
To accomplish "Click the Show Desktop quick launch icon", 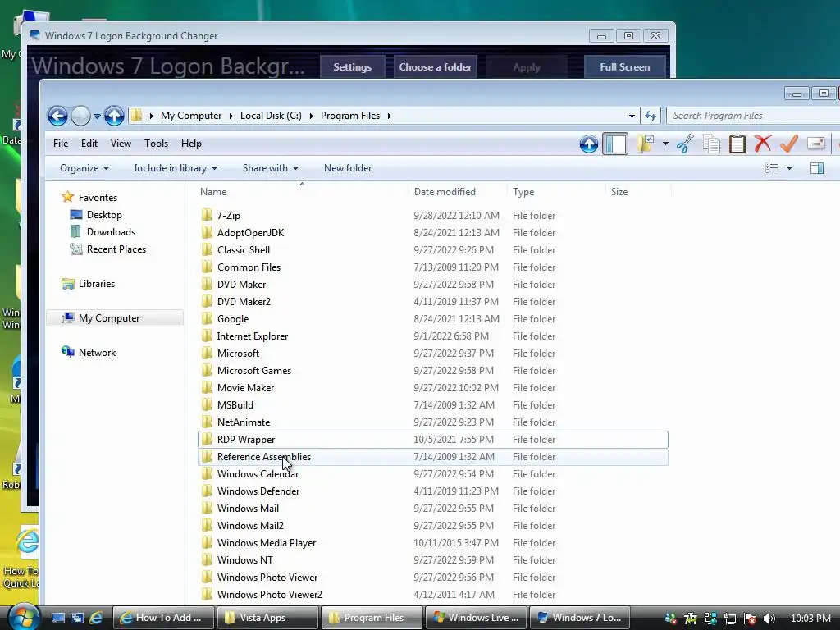I will tap(58, 618).
